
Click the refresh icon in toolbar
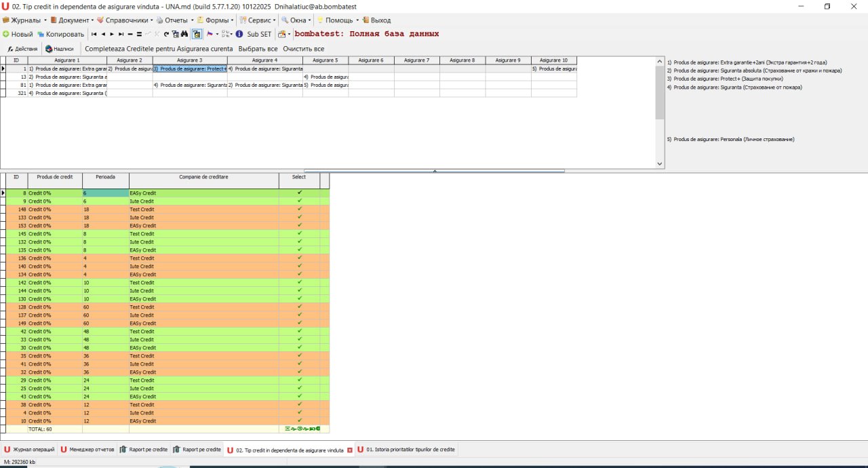point(166,34)
